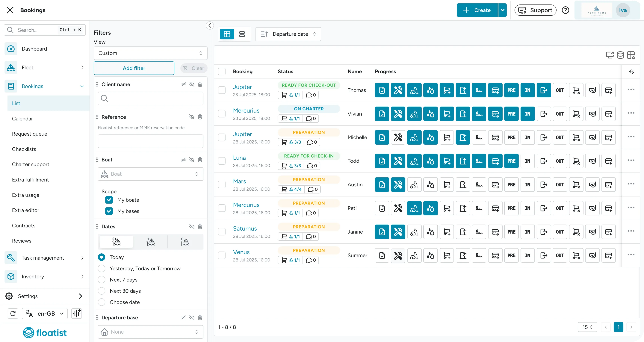Uncheck the My bases scope checkbox
Viewport: 644px width, 342px height.
click(109, 211)
